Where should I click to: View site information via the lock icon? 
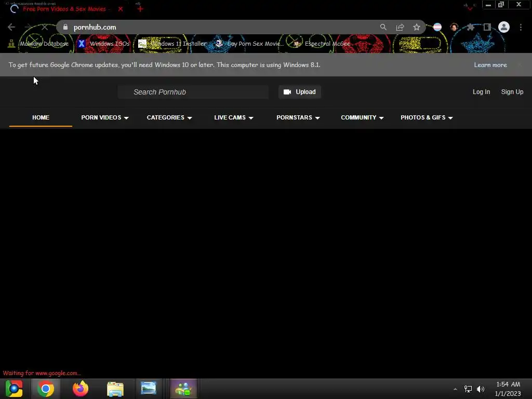[65, 27]
